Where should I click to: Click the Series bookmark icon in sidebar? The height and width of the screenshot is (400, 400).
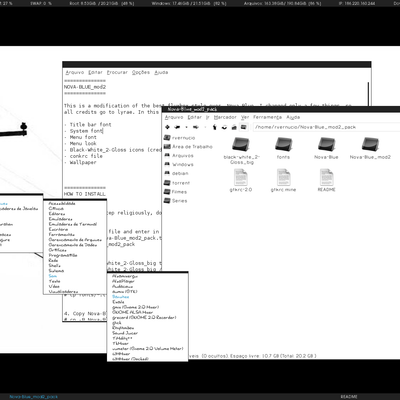(167, 201)
